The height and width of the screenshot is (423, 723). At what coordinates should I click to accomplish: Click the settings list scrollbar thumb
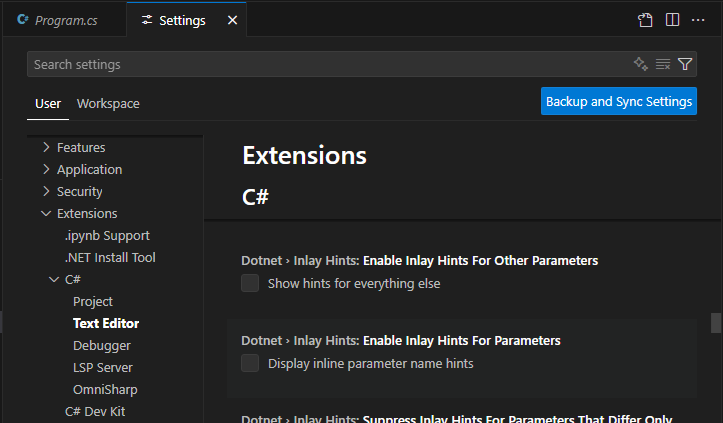(716, 323)
